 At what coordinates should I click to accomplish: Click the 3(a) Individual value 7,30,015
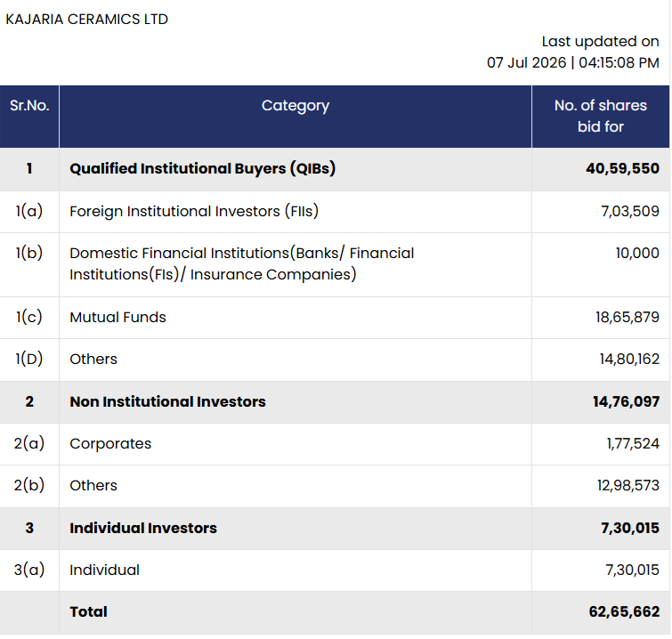(x=632, y=570)
